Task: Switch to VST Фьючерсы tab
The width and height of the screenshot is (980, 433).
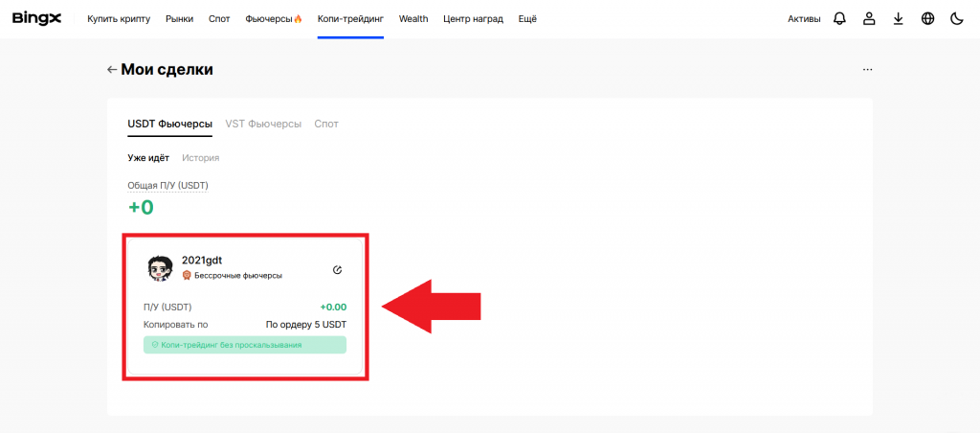Action: pos(263,124)
